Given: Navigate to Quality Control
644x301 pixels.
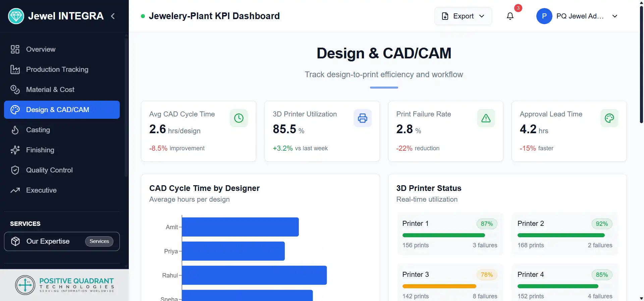Looking at the screenshot, I should (x=62, y=170).
